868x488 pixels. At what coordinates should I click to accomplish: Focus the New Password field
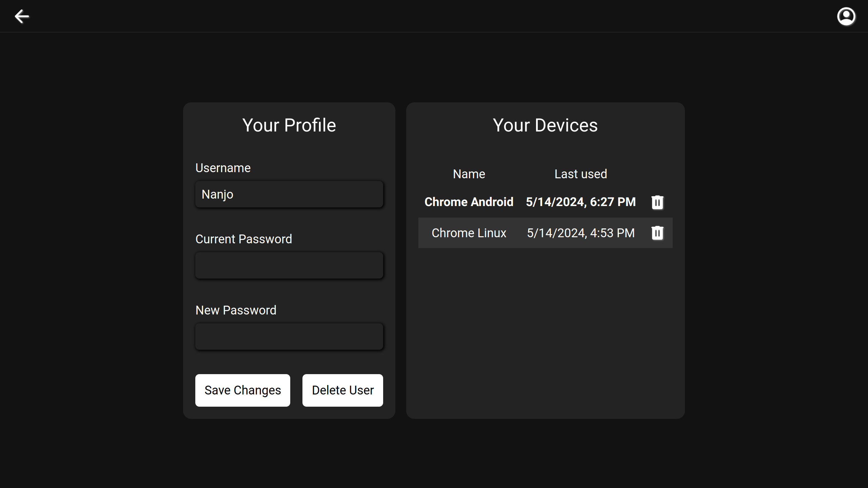click(x=289, y=337)
